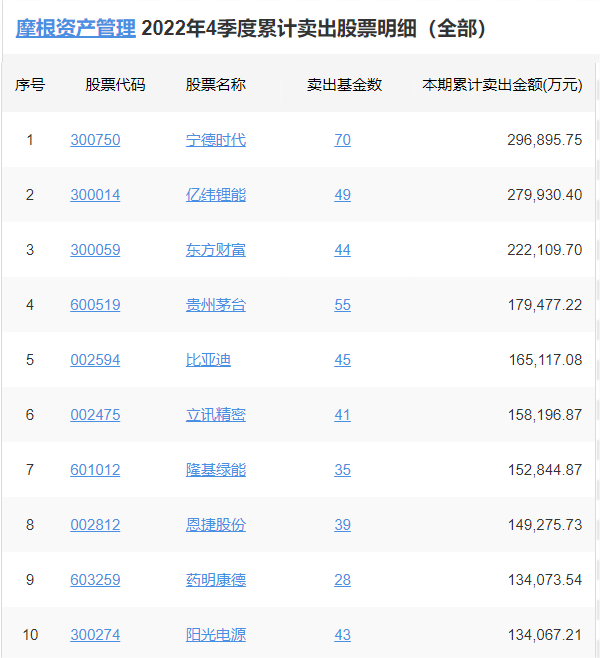Open the 东方财富 stock name link
Screen dimensions: 600x658
point(215,250)
